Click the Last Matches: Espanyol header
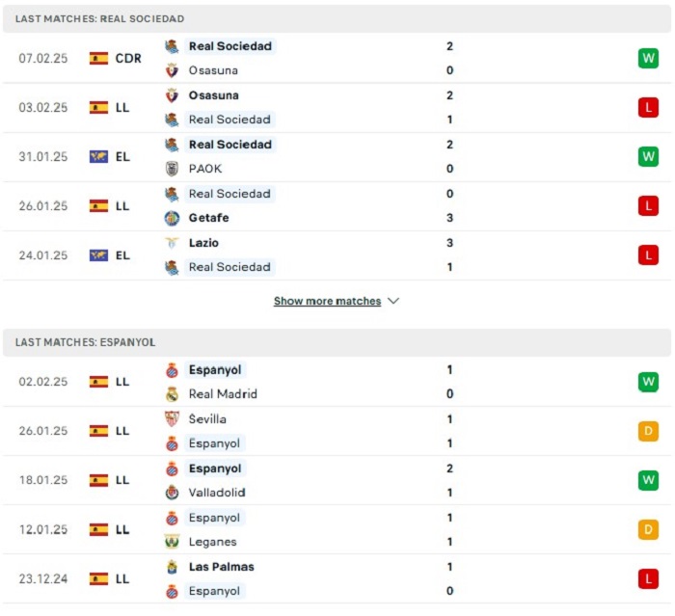The width and height of the screenshot is (675, 616). pos(337,342)
